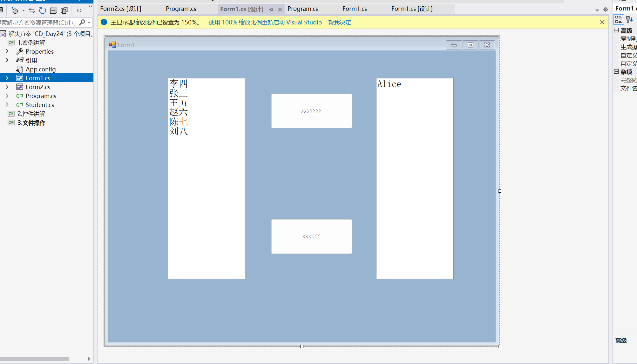Screen dimensions: 637x364
Task: Expand the Form2.cs tree node
Action: [x=7, y=87]
